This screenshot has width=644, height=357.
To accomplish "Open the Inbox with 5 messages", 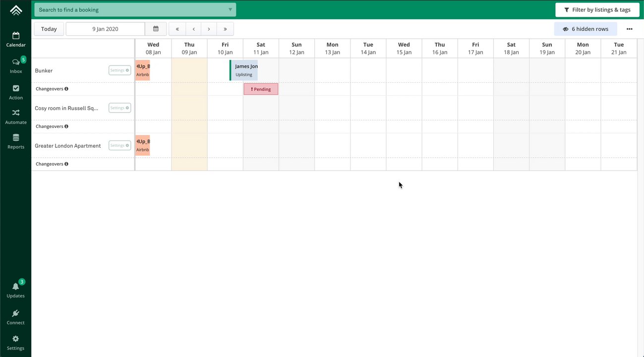I will coord(16,65).
